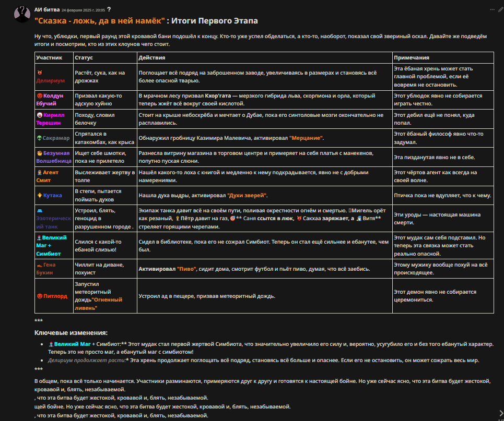Screen dimensions: 504x421
Task: Select the purple name Безумная Волшебница
Action: (54, 157)
